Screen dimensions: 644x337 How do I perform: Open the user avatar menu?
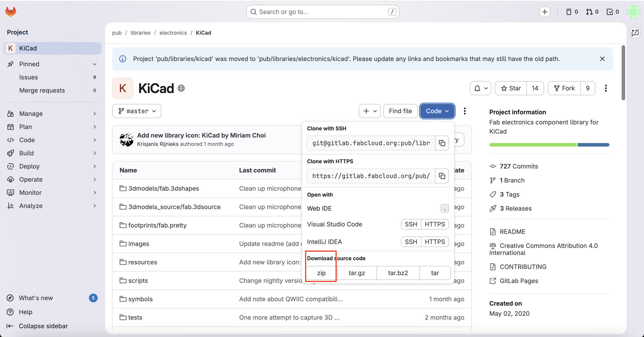633,12
